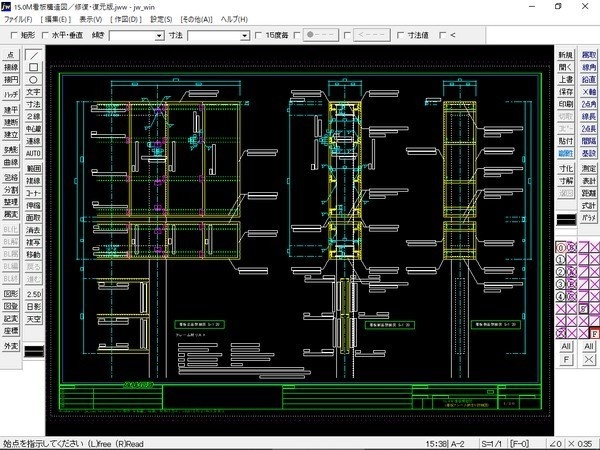600x450 pixels.
Task: Open the 編集(E) menu
Action: click(x=56, y=19)
